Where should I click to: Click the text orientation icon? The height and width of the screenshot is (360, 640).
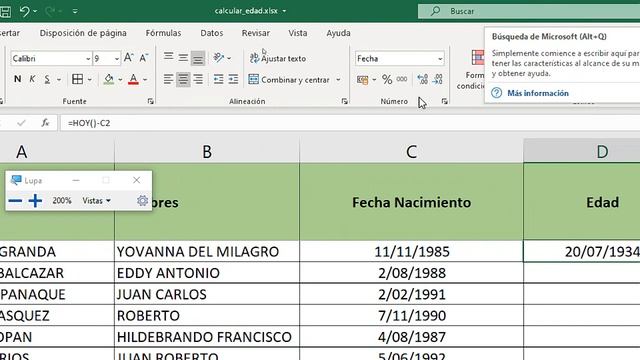point(219,58)
